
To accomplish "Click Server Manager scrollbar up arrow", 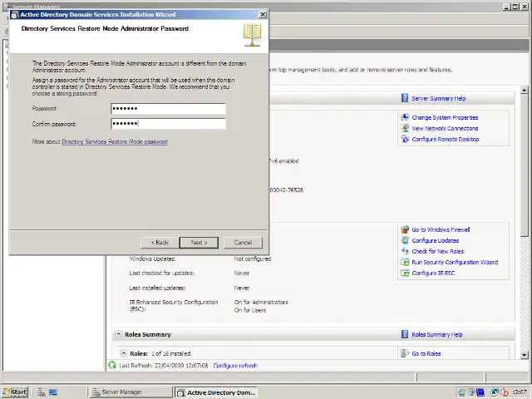I will coord(525,90).
